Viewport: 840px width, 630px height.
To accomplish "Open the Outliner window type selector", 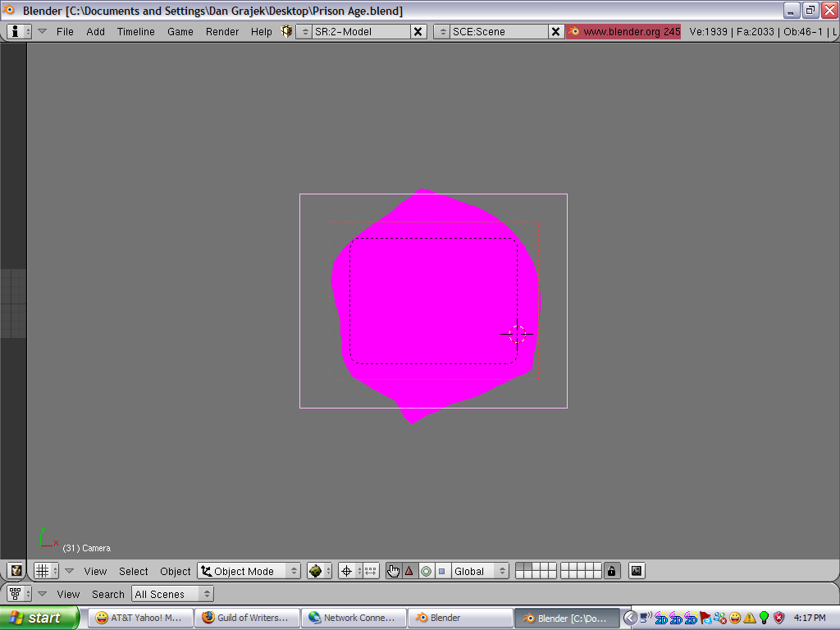I will coord(20,594).
